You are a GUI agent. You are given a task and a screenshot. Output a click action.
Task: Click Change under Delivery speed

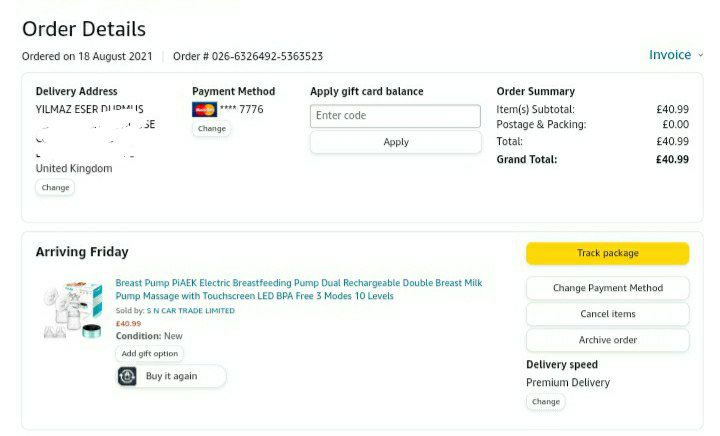tap(545, 401)
